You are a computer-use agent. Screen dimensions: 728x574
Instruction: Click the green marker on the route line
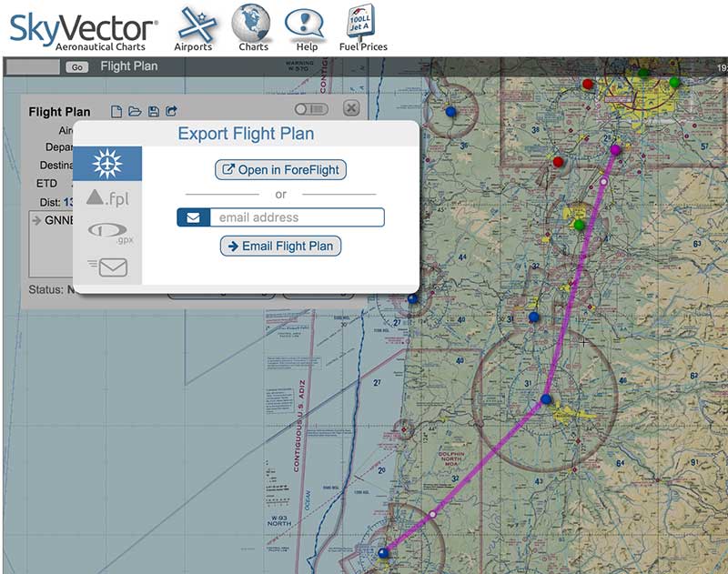tap(579, 225)
